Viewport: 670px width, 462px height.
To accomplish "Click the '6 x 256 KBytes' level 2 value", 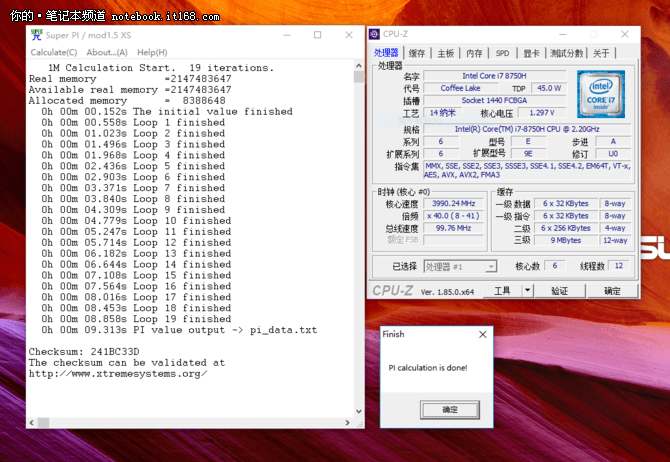I will [x=566, y=228].
